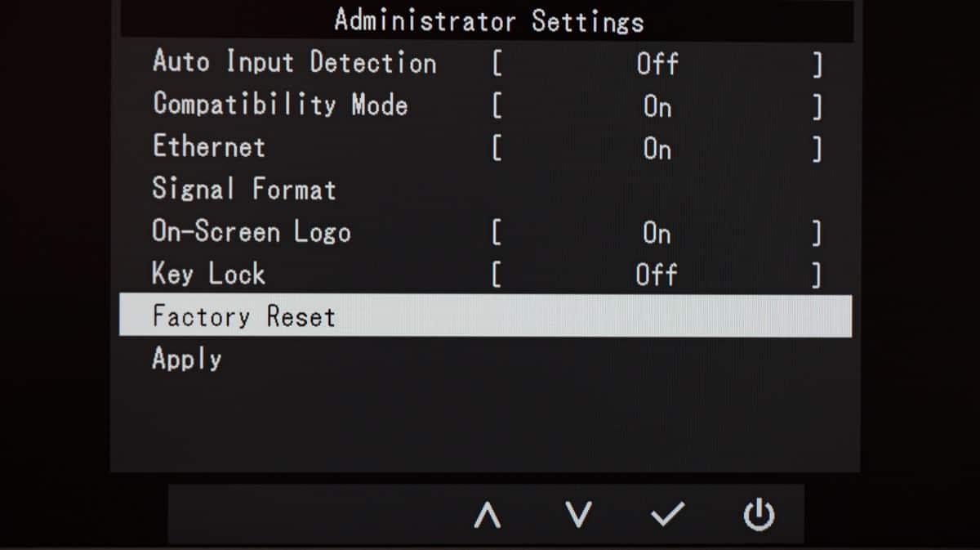This screenshot has height=550, width=980.
Task: Use the up icon to reach Key Lock
Action: [x=488, y=515]
